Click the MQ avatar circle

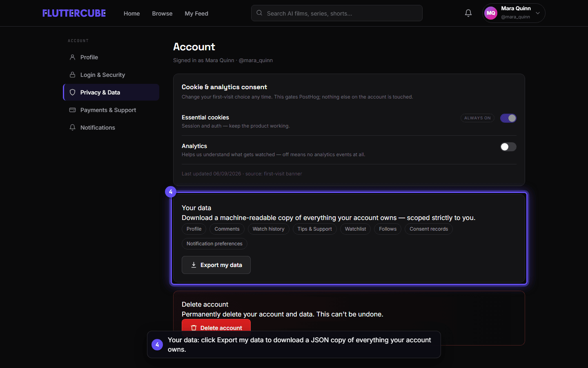click(491, 13)
